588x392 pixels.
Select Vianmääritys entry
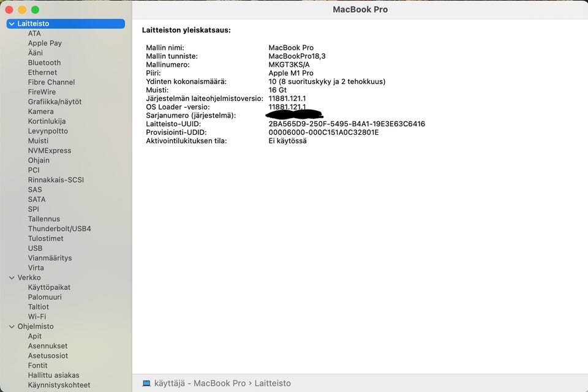tap(50, 258)
